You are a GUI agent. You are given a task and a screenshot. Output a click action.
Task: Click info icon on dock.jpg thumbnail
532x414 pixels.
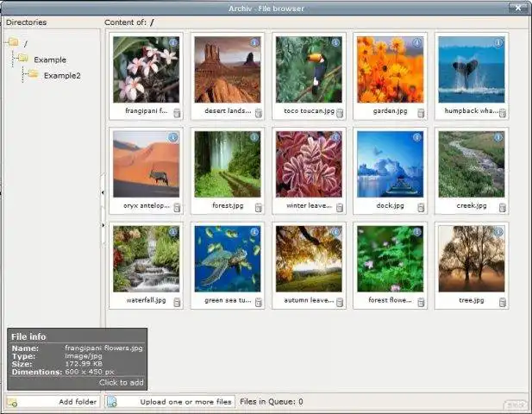pyautogui.click(x=417, y=137)
